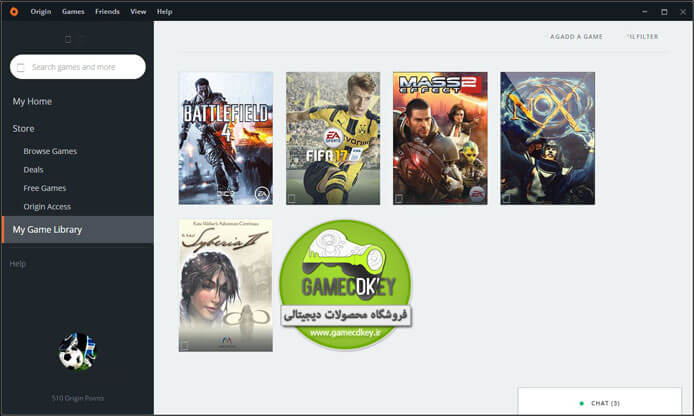The width and height of the screenshot is (694, 416).
Task: Open the Store section
Action: click(x=23, y=129)
